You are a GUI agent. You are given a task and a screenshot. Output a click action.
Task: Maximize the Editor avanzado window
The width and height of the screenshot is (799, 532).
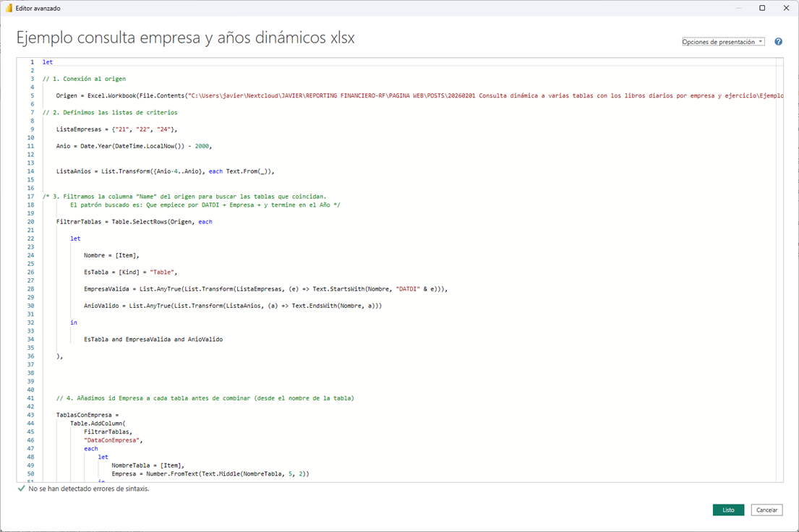(x=762, y=8)
